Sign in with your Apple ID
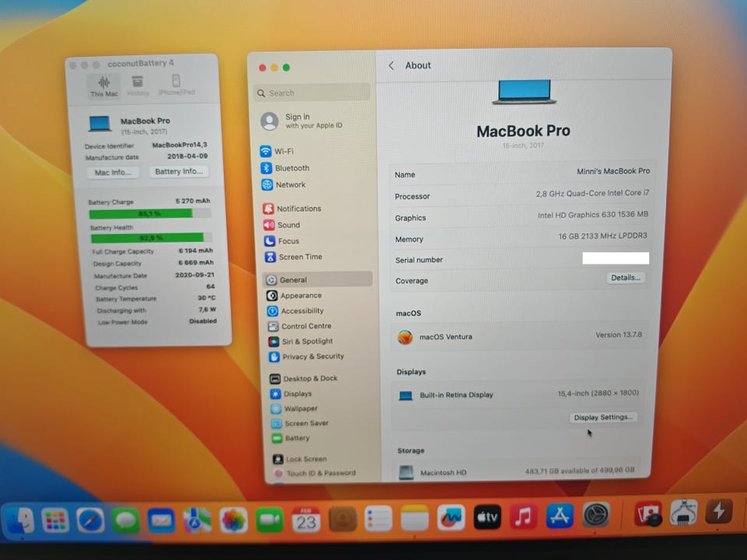Viewport: 747px width, 560px height. 302,121
